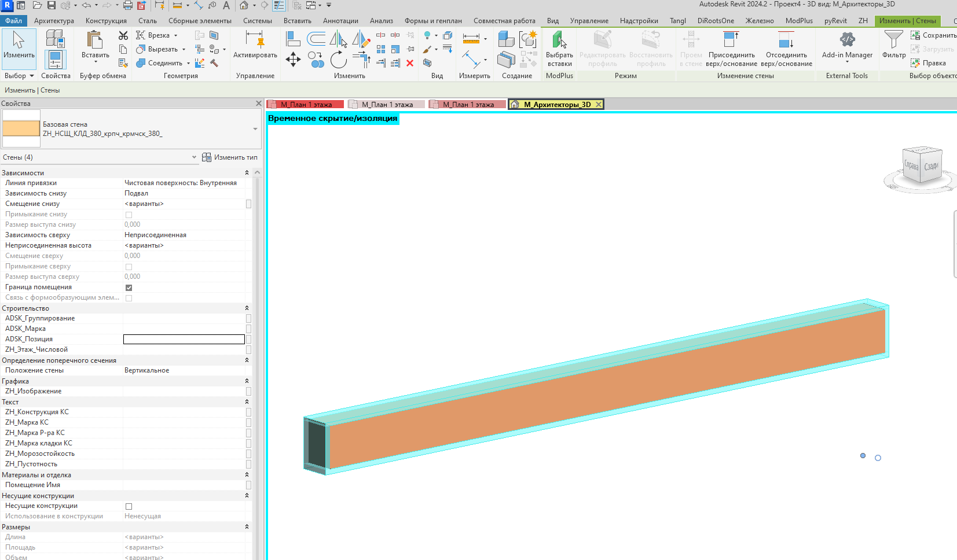Click the Справа face of the ViewCube
The width and height of the screenshot is (957, 560).
pos(911,165)
